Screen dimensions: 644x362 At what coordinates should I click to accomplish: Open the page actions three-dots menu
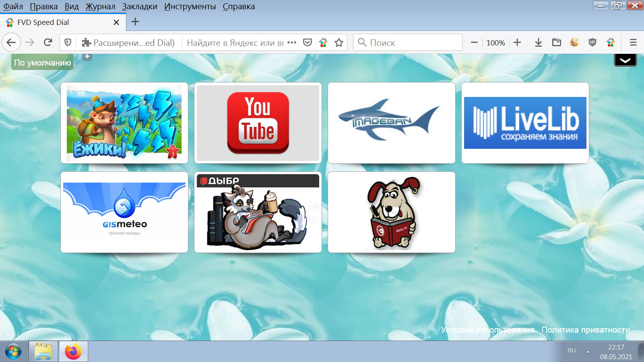tap(292, 42)
